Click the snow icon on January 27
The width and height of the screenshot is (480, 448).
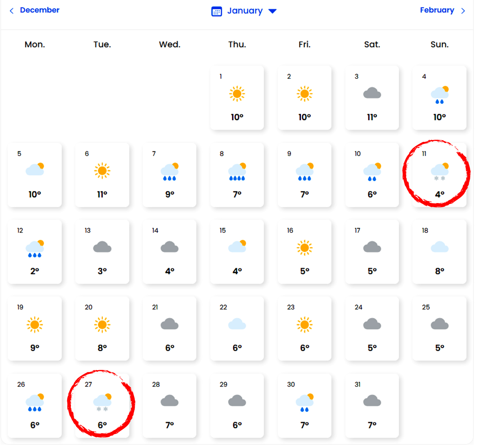(102, 402)
